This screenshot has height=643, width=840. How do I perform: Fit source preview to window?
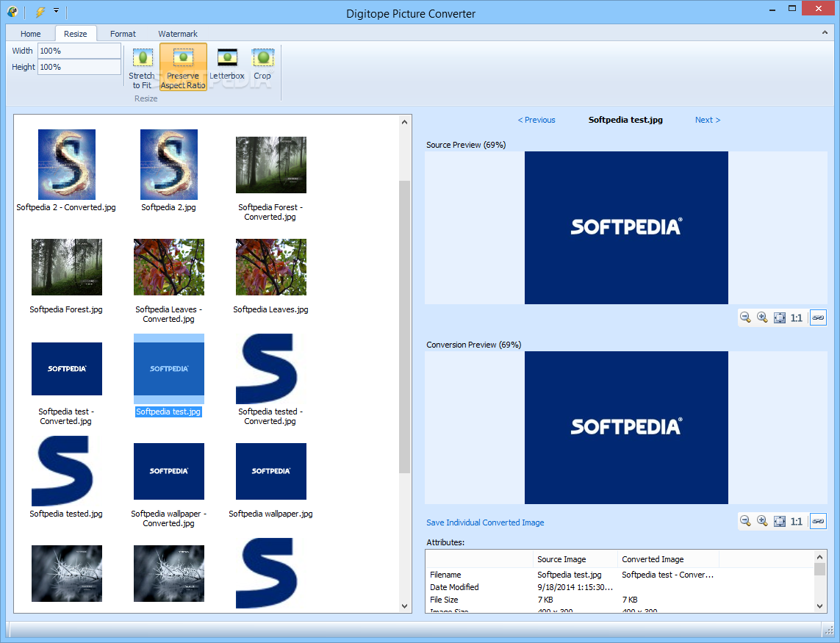780,317
